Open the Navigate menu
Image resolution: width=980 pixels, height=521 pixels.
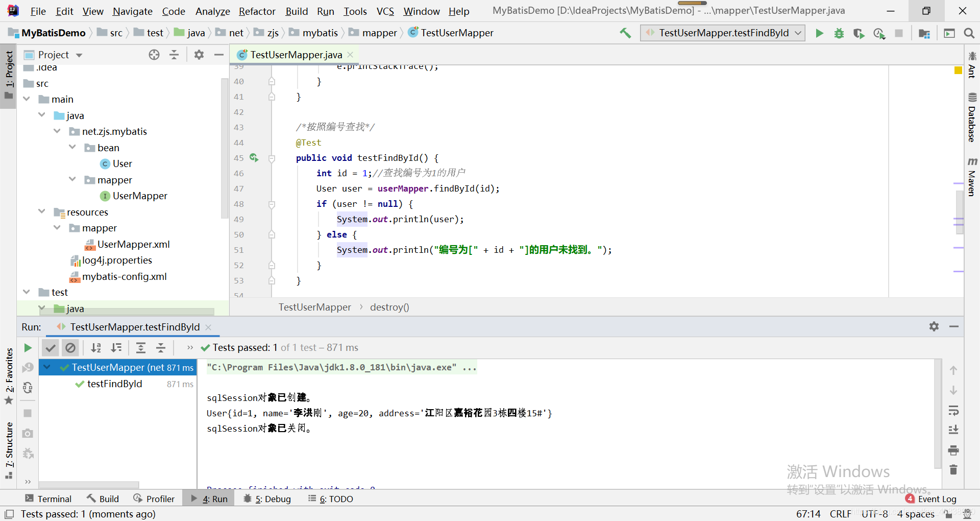point(133,11)
